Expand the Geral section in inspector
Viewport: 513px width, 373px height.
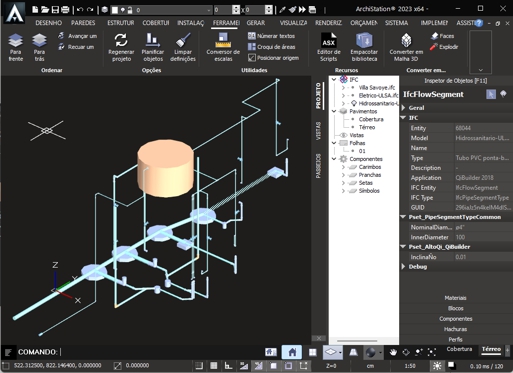404,108
